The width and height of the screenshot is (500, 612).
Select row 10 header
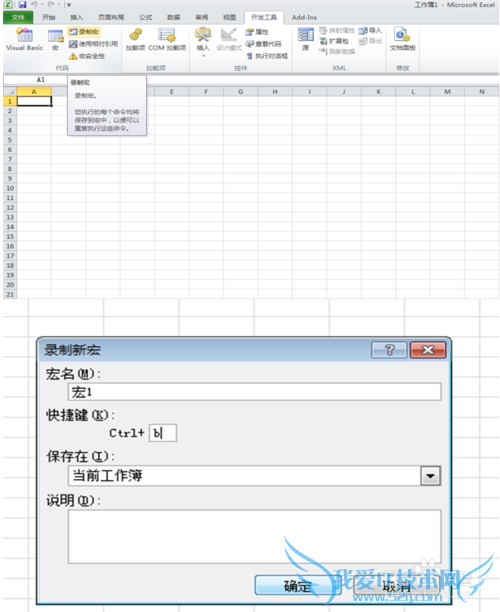coord(10,188)
